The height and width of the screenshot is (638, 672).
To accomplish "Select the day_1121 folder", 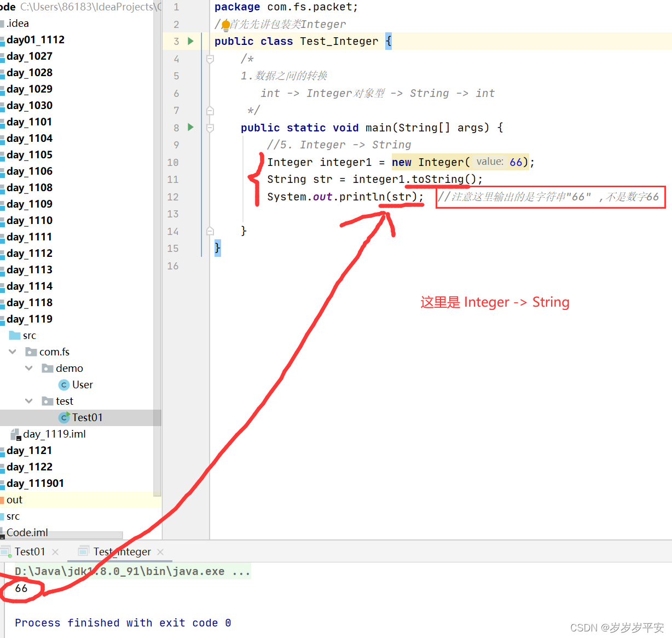I will pos(28,450).
